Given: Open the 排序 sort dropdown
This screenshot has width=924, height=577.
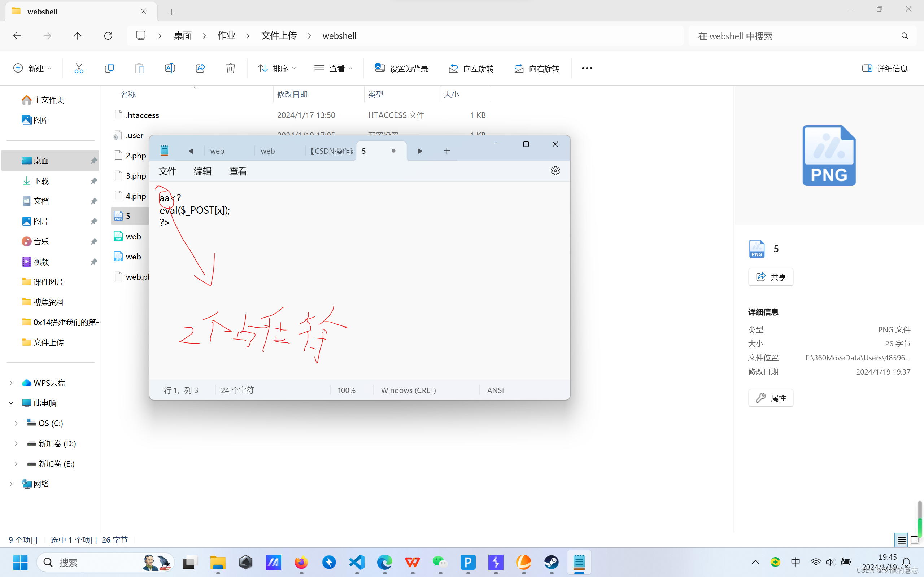Looking at the screenshot, I should tap(277, 68).
